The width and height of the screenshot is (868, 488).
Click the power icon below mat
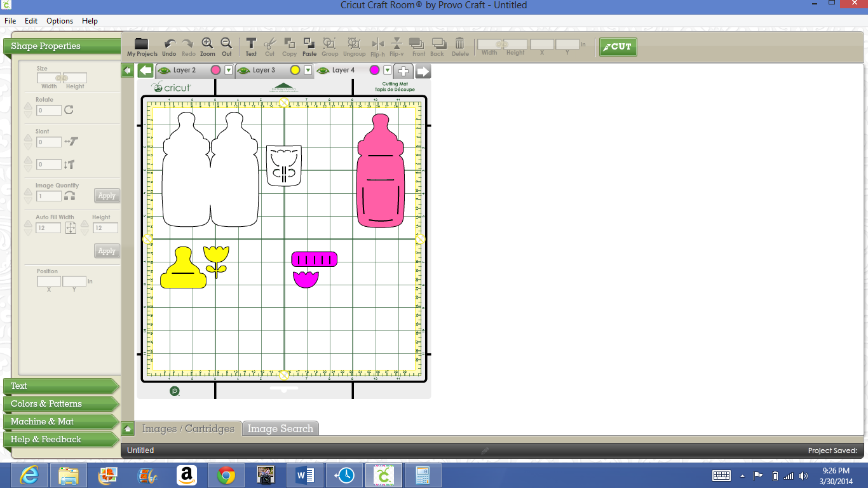(x=175, y=391)
